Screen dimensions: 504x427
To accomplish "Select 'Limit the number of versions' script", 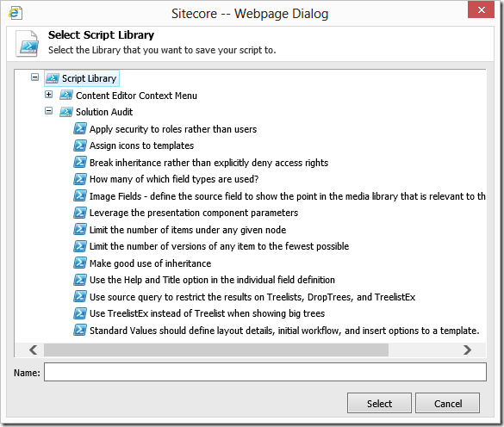I will 219,246.
